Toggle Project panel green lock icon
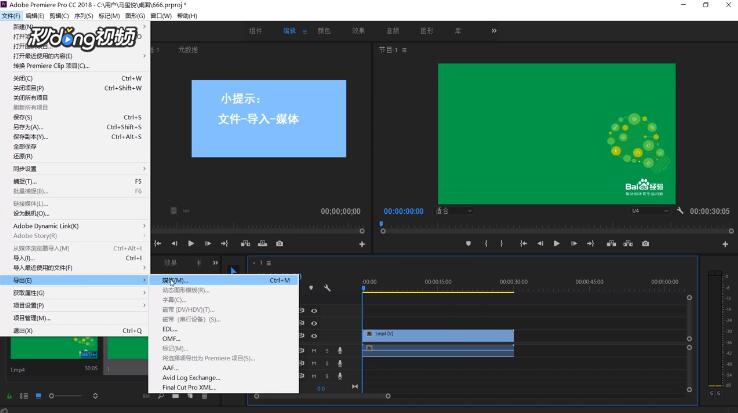The width and height of the screenshot is (738, 413). [x=9, y=396]
